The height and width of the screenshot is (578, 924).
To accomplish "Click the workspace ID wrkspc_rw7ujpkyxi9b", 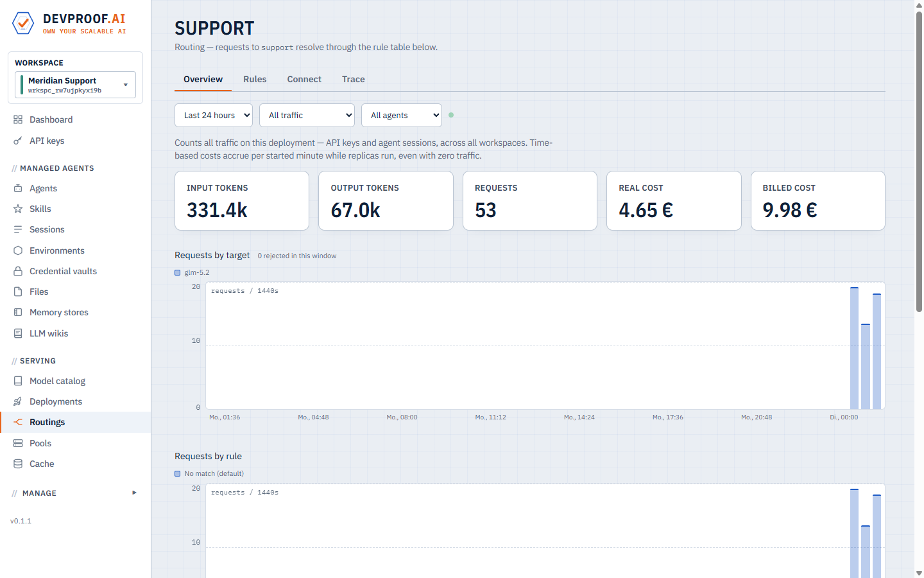I will [x=65, y=91].
